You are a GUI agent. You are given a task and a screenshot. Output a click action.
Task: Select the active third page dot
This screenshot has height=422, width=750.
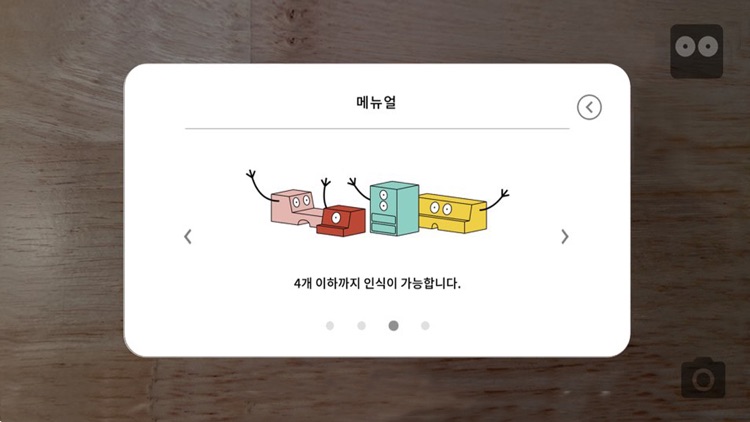394,326
